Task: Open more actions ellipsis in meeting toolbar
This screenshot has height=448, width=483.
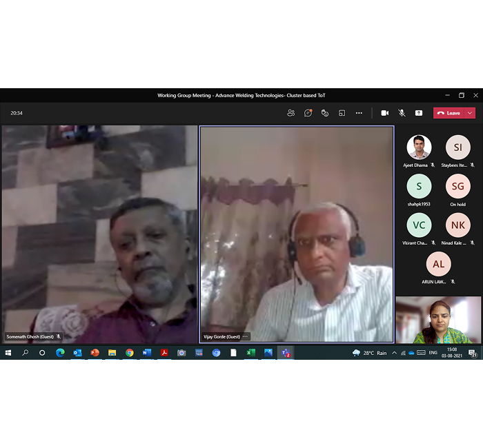Action: (x=359, y=113)
